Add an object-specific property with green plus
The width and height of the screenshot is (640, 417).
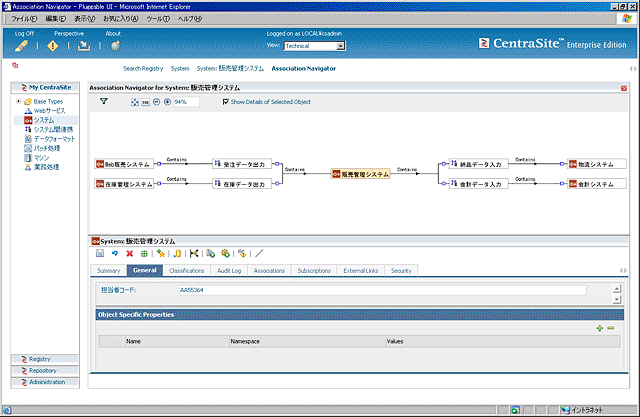coord(599,327)
